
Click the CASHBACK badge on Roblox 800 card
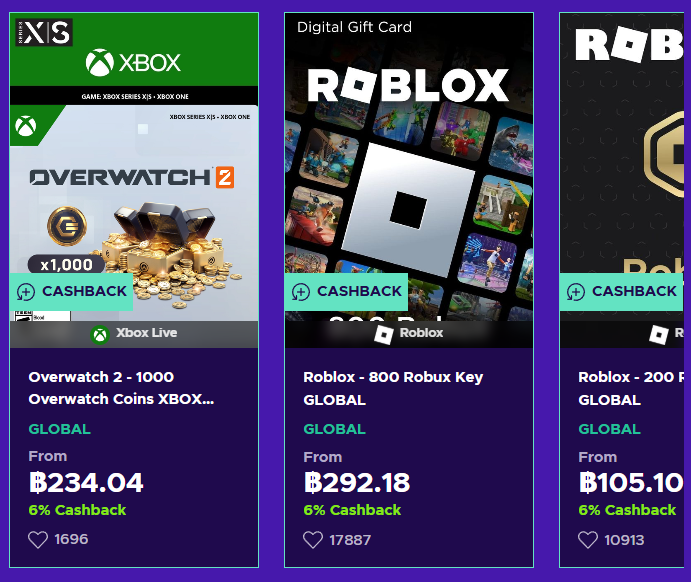[359, 292]
